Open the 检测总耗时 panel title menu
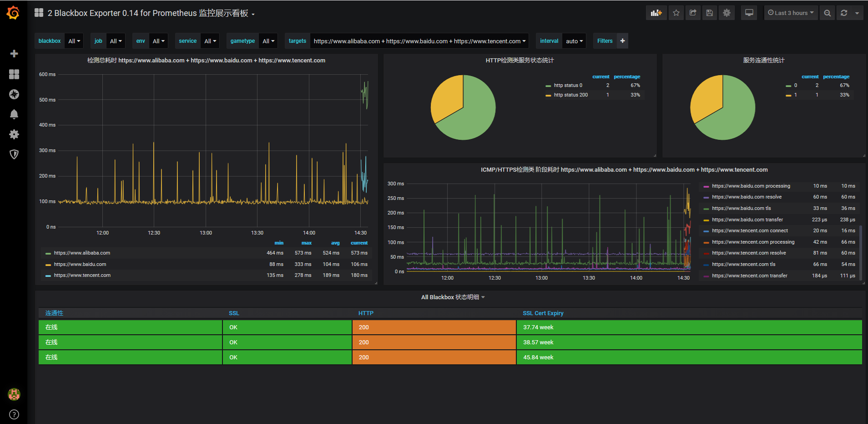 point(206,60)
